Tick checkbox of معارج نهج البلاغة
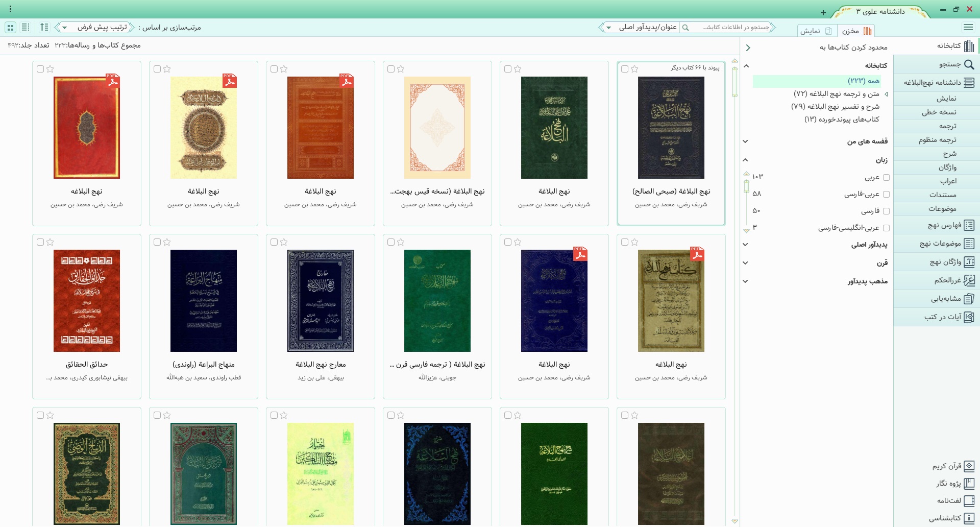 [274, 242]
